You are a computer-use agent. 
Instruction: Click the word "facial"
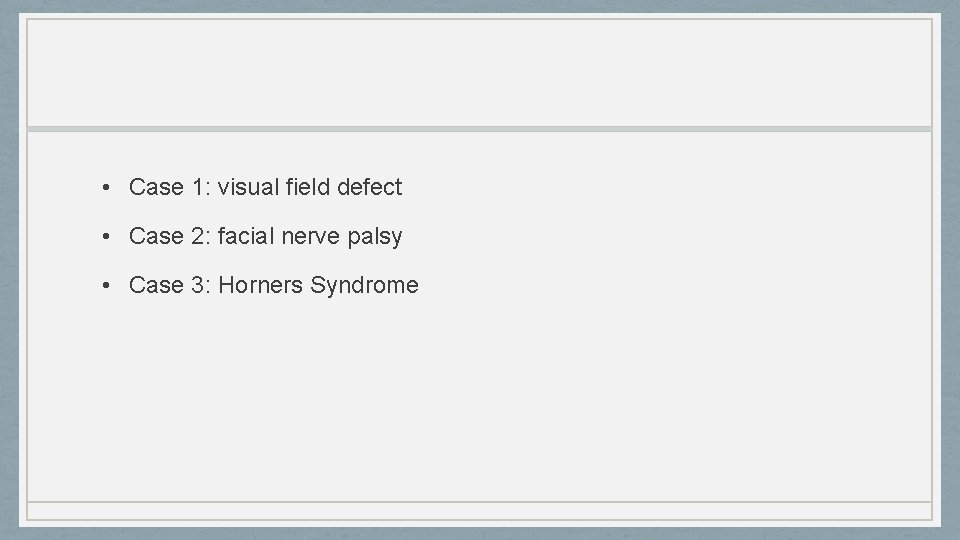246,236
